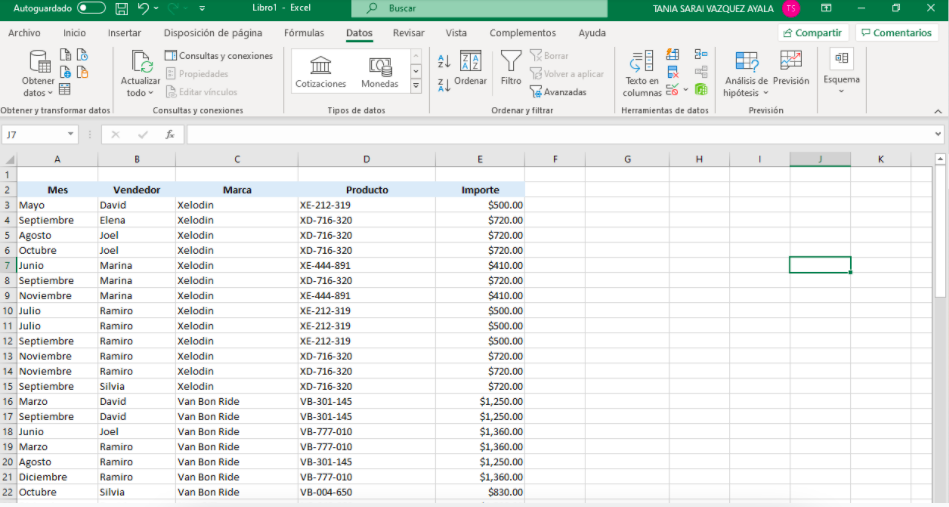This screenshot has height=507, width=949.
Task: Switch to the Inicio tab
Action: (74, 33)
